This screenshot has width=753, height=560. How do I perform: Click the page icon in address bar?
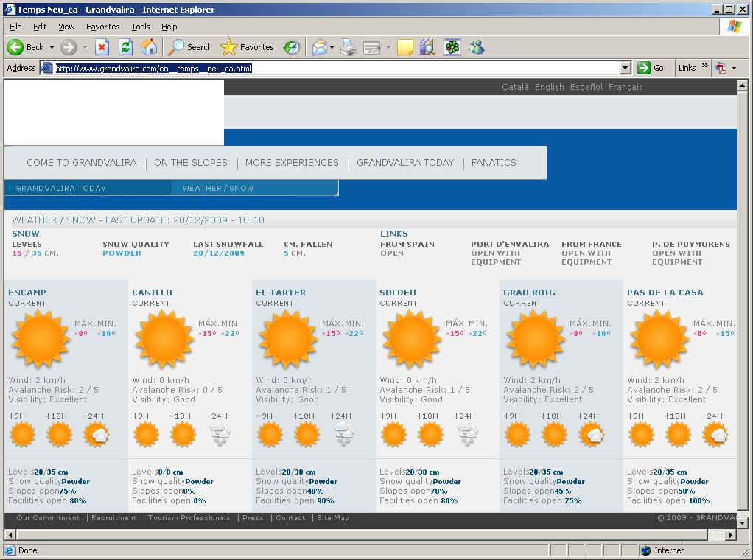pyautogui.click(x=46, y=68)
